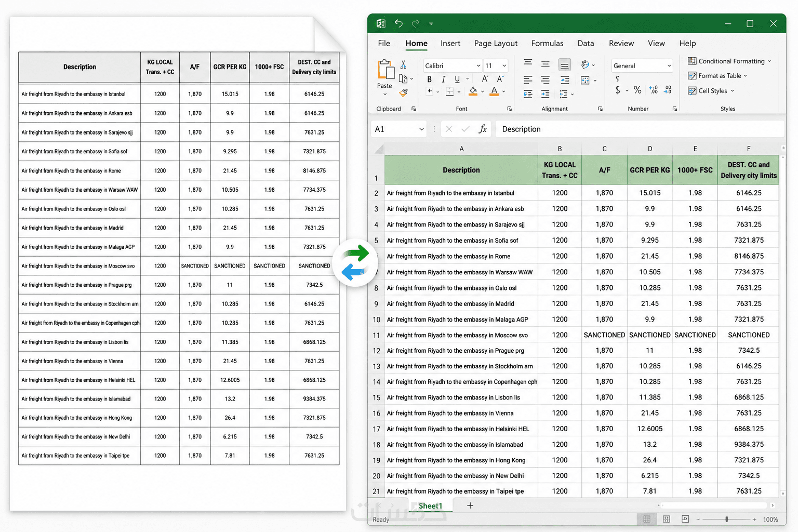Switch to the Review tab
Image resolution: width=798 pixels, height=532 pixels.
click(x=621, y=44)
